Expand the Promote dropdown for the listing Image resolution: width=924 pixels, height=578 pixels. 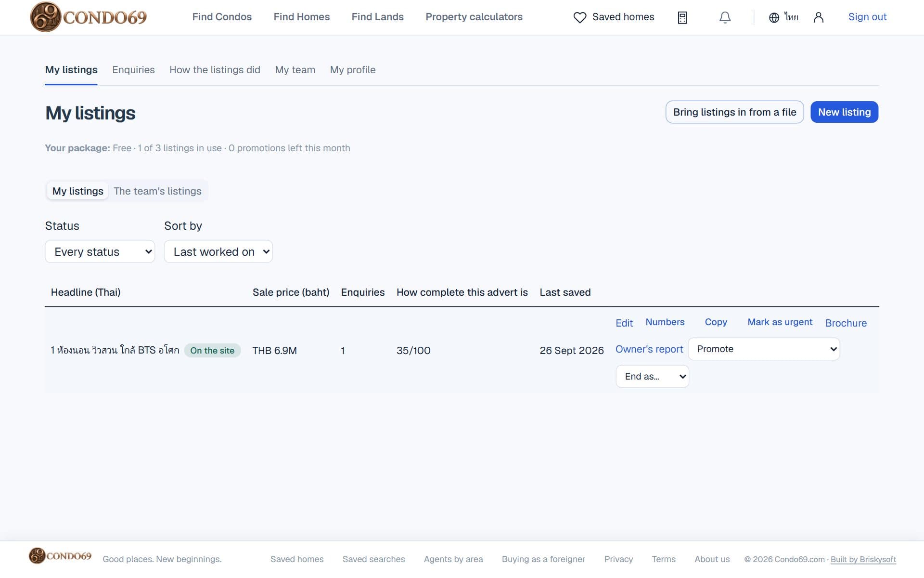[x=764, y=349]
